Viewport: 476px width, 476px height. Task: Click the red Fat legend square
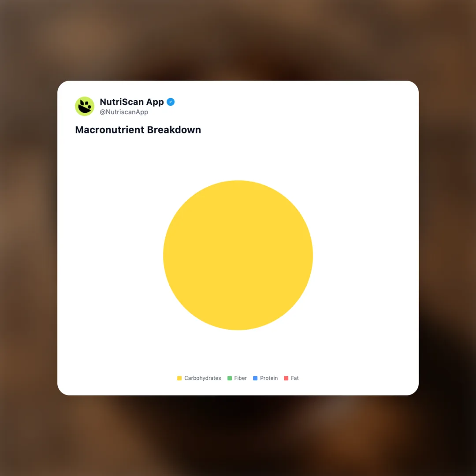pos(286,378)
